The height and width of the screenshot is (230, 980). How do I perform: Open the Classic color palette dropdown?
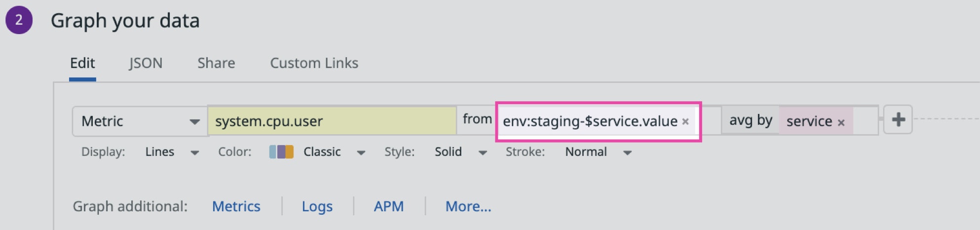pos(361,153)
